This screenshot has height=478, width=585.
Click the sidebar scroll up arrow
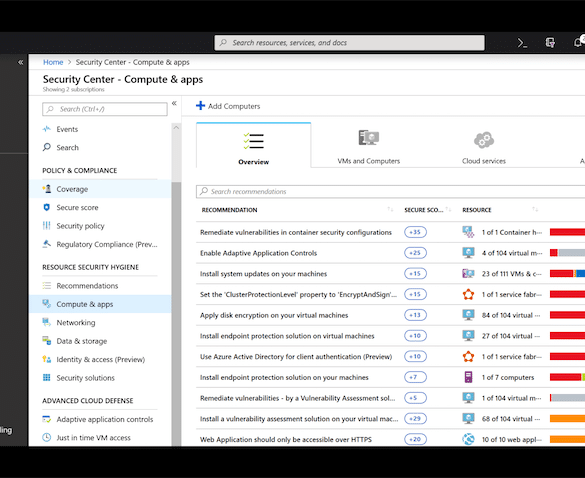pos(176,128)
